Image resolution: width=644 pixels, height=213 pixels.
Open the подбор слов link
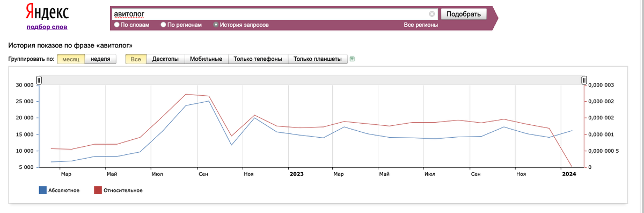47,27
